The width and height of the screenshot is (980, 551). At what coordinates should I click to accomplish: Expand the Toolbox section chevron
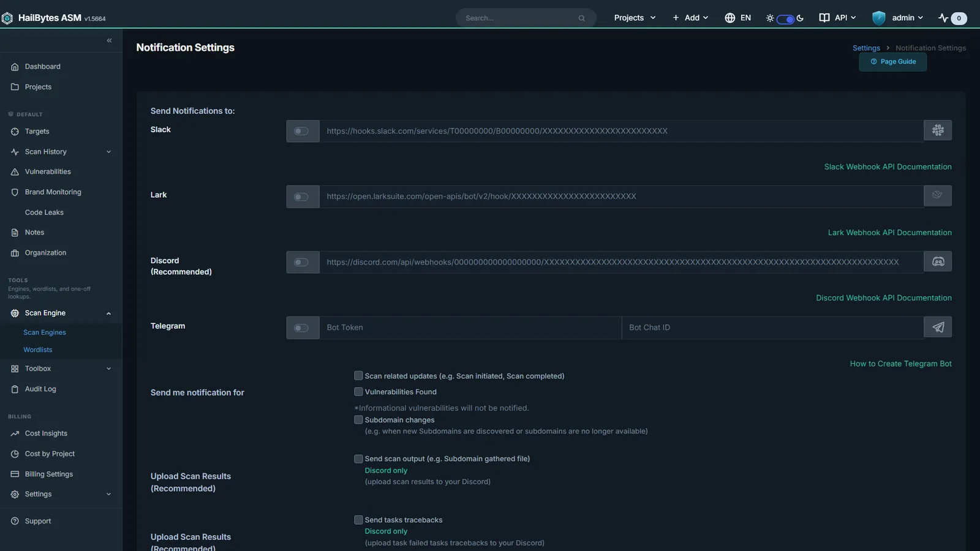(108, 369)
